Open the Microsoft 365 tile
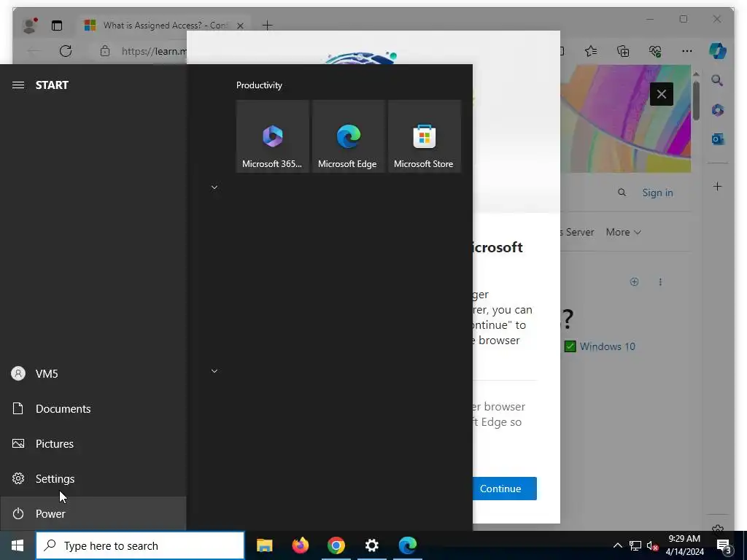The width and height of the screenshot is (747, 560). point(273,136)
